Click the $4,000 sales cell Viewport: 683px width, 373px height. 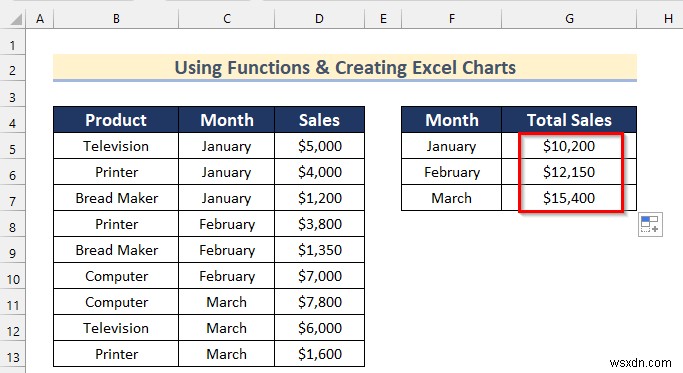[319, 172]
